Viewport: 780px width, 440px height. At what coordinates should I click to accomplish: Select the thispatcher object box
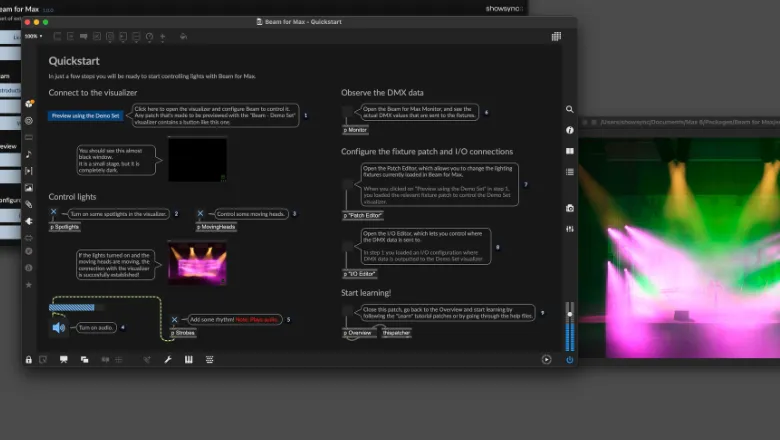click(396, 333)
